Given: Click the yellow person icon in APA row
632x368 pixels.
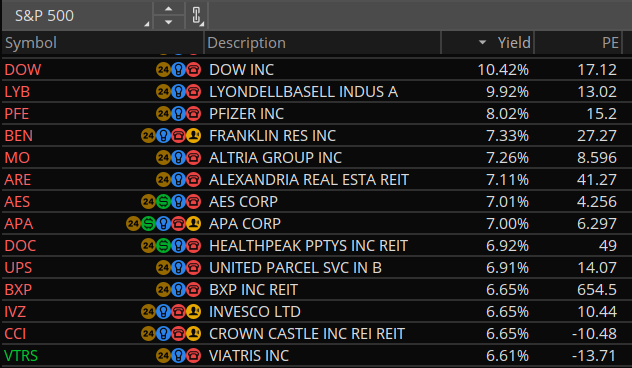Looking at the screenshot, I should click(193, 224).
